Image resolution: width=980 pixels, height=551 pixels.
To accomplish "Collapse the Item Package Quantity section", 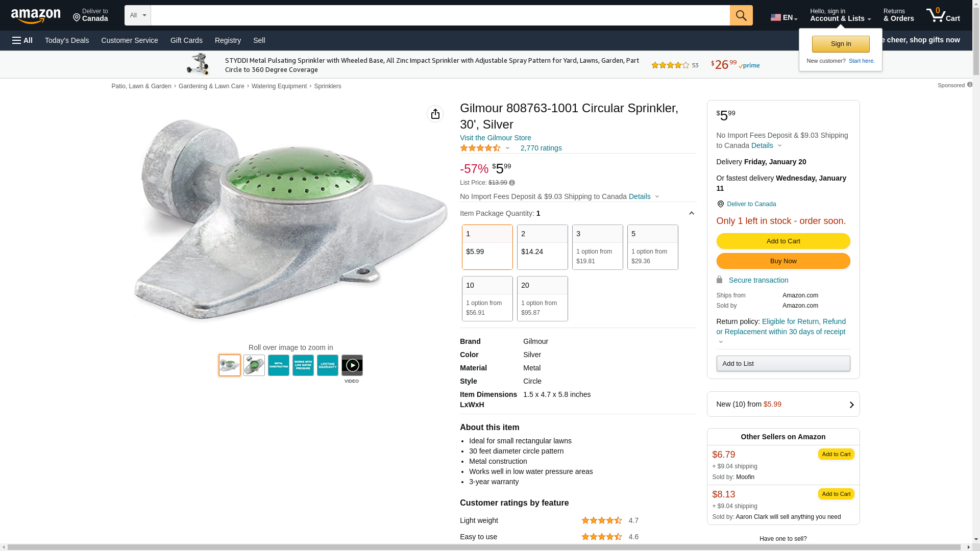I will 691,213.
